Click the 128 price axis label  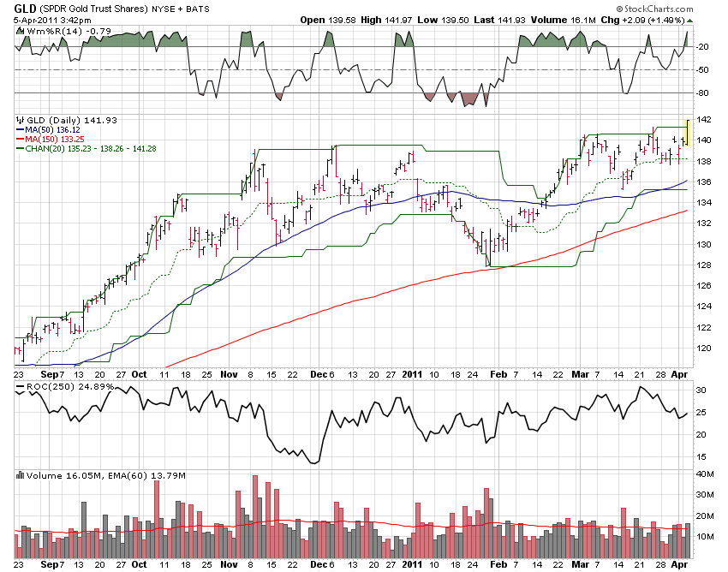(x=704, y=265)
